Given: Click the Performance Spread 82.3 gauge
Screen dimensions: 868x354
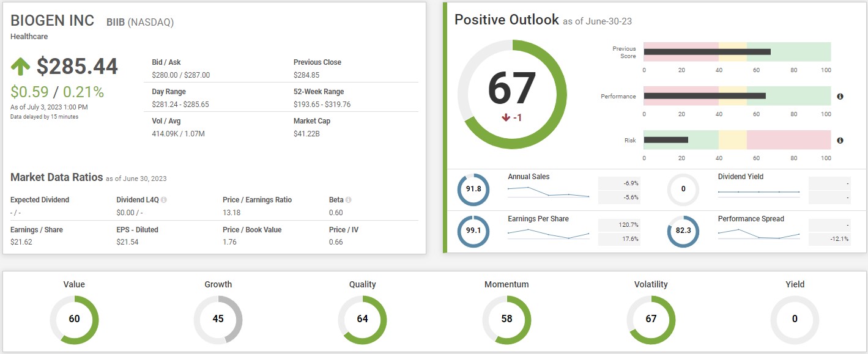Looking at the screenshot, I should pyautogui.click(x=683, y=231).
